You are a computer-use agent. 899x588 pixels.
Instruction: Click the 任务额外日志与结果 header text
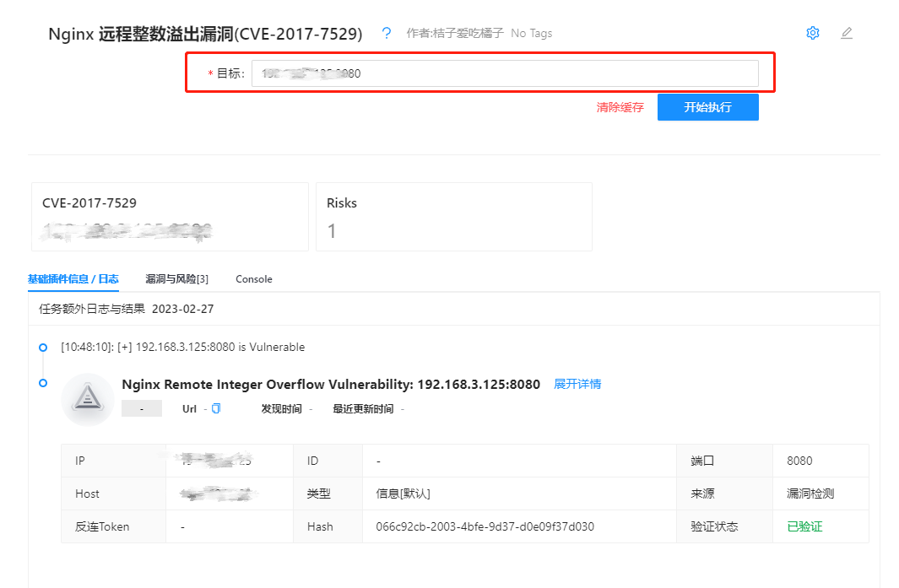(x=92, y=309)
